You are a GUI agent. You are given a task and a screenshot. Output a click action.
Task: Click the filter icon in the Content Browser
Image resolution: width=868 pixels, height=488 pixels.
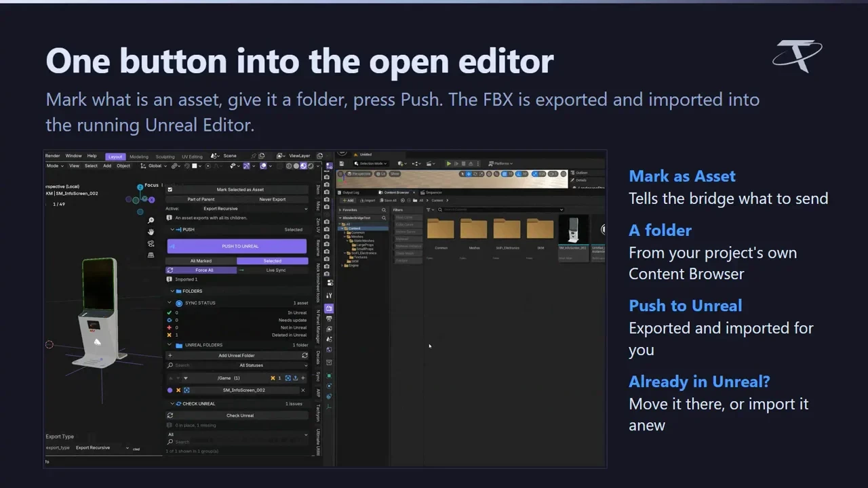pyautogui.click(x=430, y=210)
